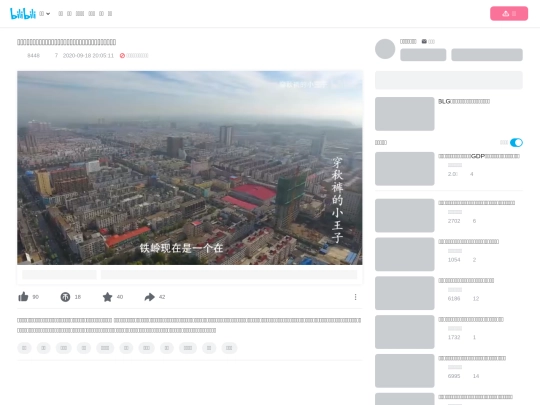
Task: Click the view count 8448
Action: [x=33, y=55]
